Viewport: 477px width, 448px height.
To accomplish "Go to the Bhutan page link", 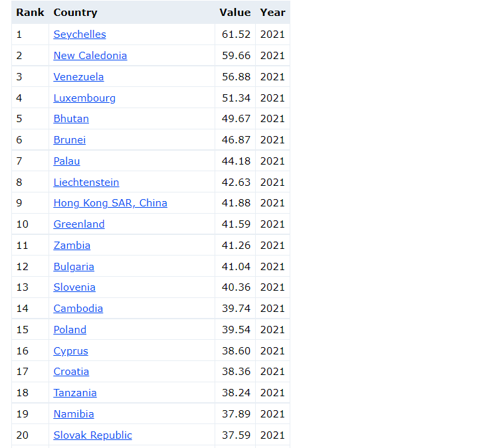I will point(71,119).
